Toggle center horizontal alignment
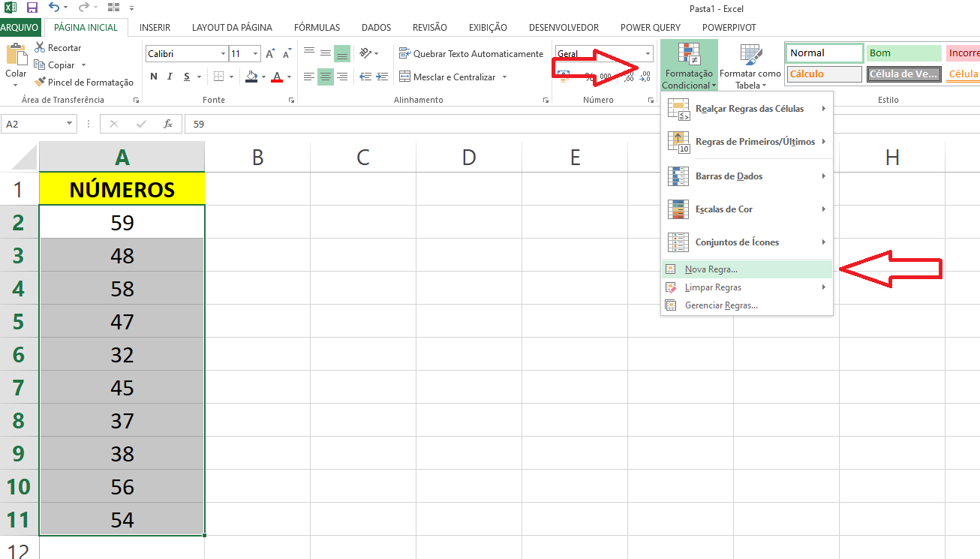The image size is (980, 559). (x=326, y=77)
